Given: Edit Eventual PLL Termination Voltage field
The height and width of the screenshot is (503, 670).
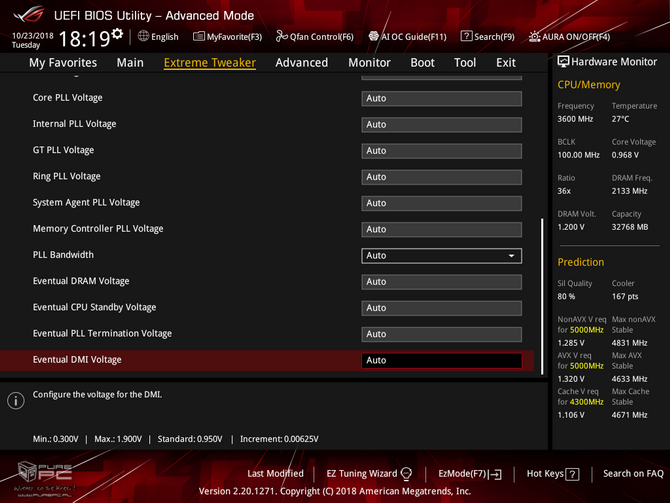Looking at the screenshot, I should click(x=441, y=334).
